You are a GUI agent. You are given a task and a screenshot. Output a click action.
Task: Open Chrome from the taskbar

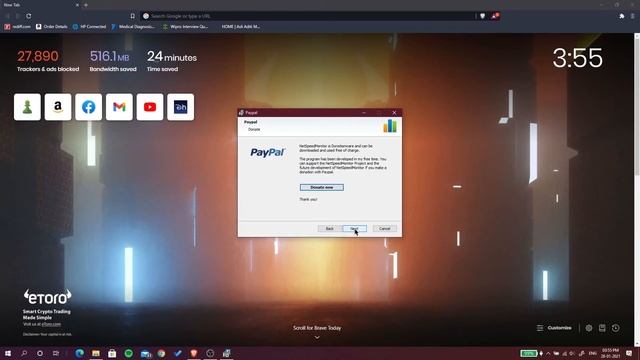[x=161, y=353]
